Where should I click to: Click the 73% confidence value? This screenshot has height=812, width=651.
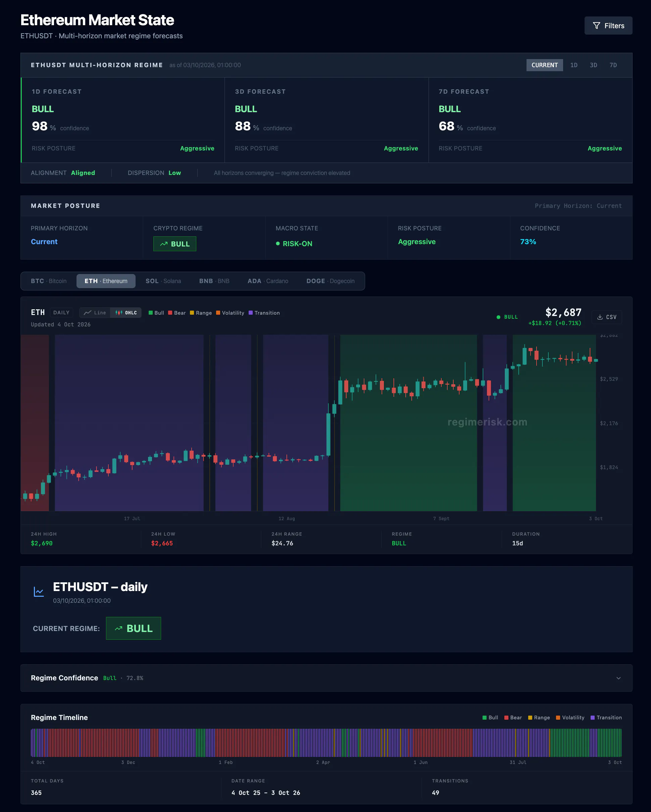pyautogui.click(x=528, y=242)
